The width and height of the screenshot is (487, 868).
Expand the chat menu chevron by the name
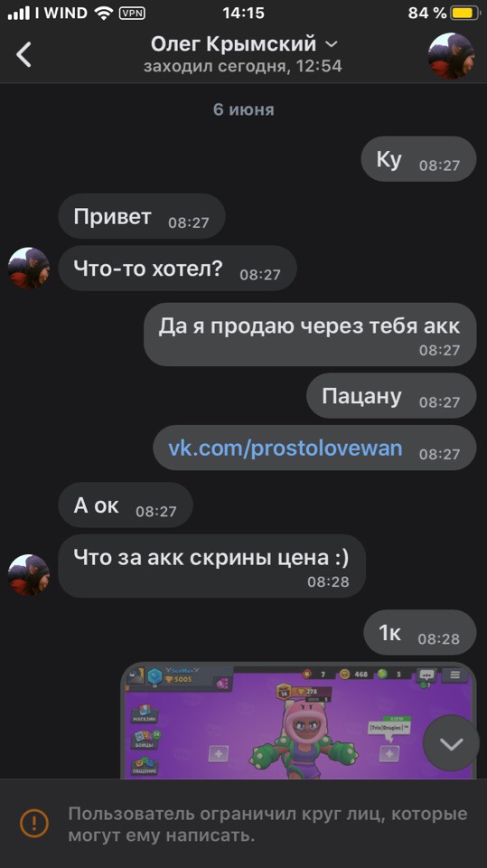pos(331,44)
